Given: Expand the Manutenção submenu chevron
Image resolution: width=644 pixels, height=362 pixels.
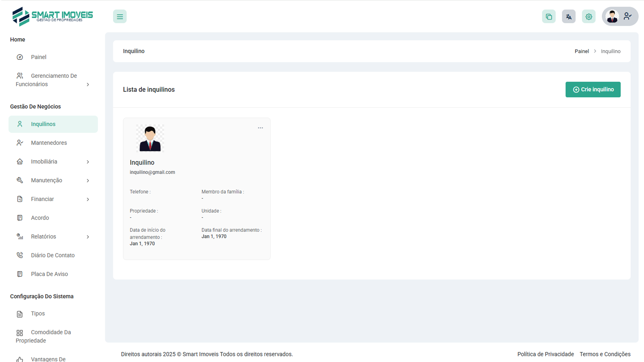Looking at the screenshot, I should (x=88, y=181).
